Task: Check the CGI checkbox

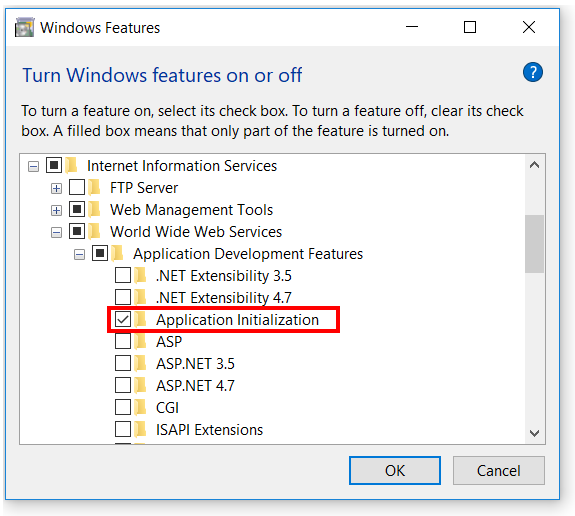Action: click(x=123, y=407)
